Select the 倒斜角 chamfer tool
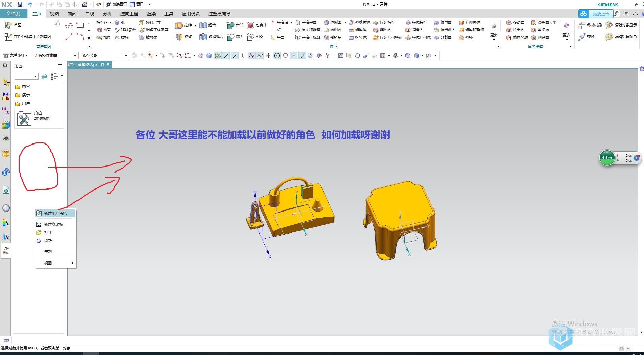644x355 pixels. [x=333, y=37]
